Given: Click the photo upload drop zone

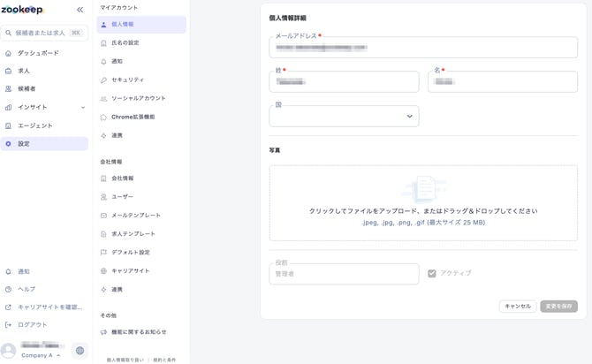Looking at the screenshot, I should (423, 203).
